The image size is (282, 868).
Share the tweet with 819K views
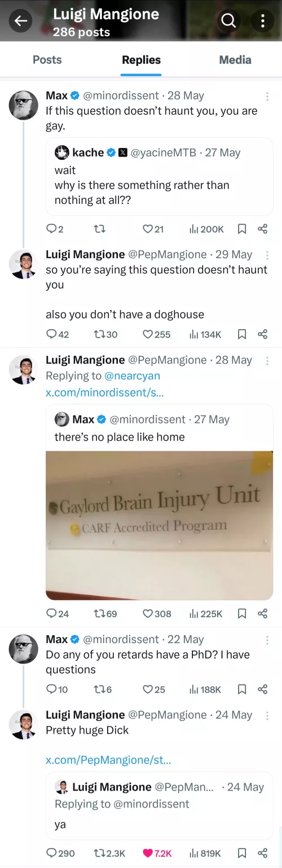pos(262,853)
